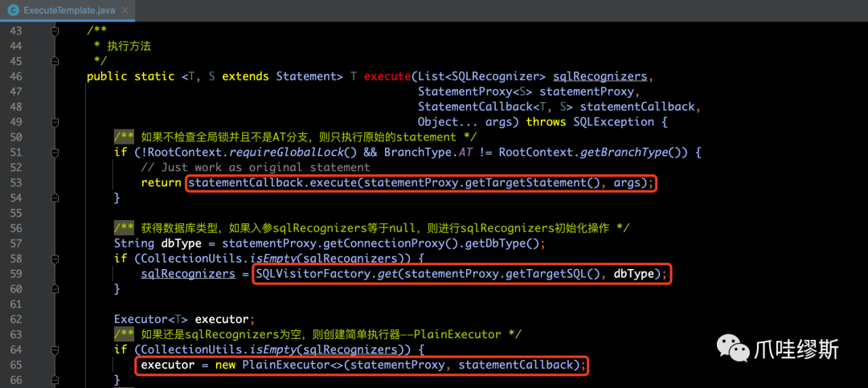Click the underlined sqlRecognizers assignment on line 59
This screenshot has height=388, width=868.
click(187, 273)
